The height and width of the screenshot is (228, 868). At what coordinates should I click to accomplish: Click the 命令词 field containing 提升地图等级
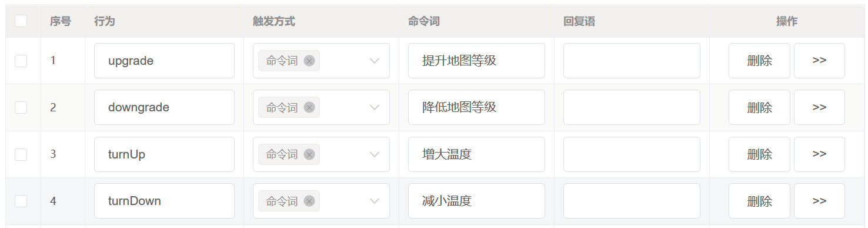click(x=476, y=61)
